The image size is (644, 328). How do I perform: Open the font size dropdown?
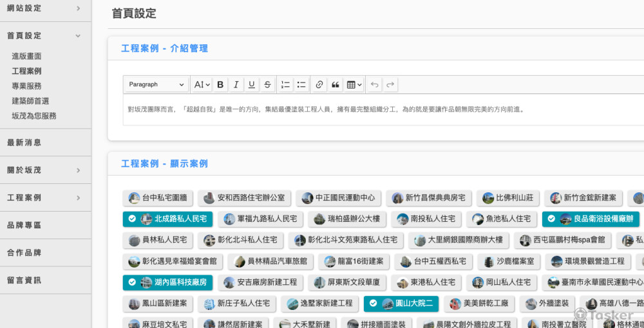click(x=202, y=85)
